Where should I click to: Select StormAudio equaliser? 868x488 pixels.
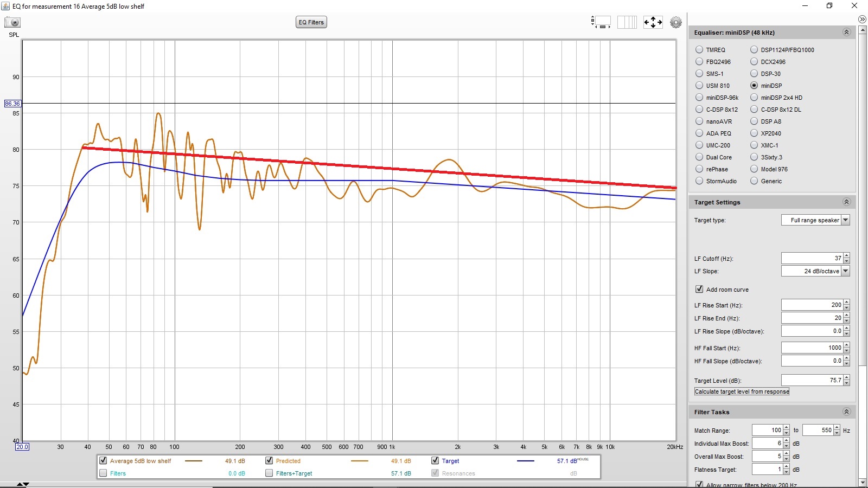(x=699, y=181)
